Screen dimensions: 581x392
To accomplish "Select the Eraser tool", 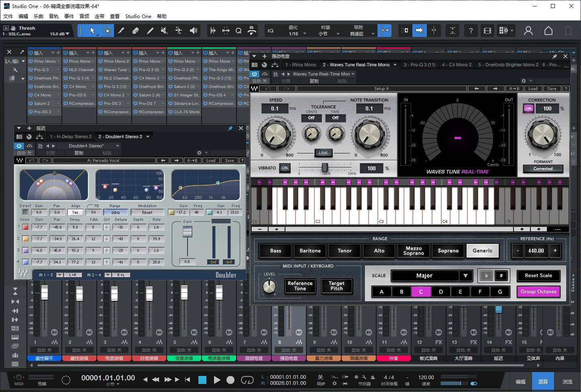I will tap(136, 31).
